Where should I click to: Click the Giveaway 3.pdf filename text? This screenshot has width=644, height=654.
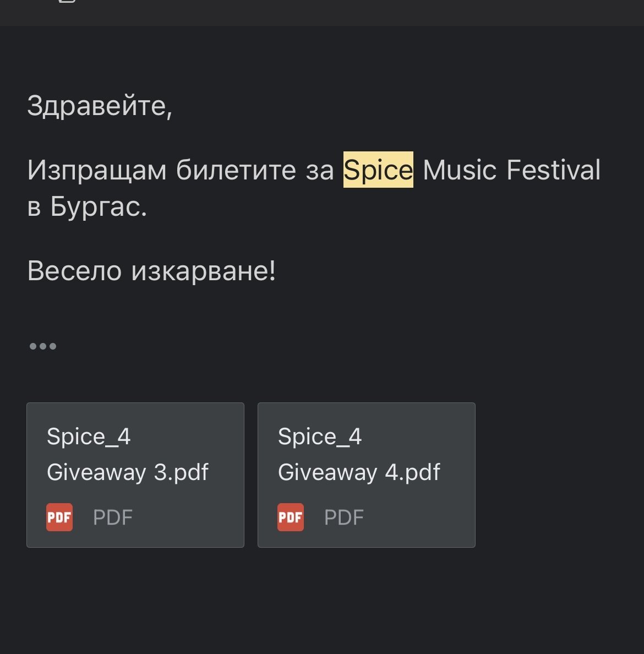coord(128,472)
